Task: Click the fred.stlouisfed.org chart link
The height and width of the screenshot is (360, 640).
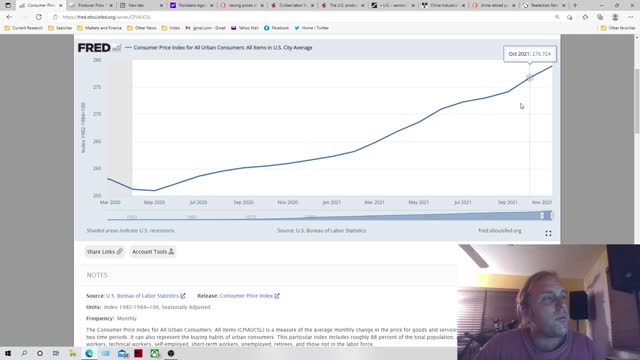Action: click(500, 231)
